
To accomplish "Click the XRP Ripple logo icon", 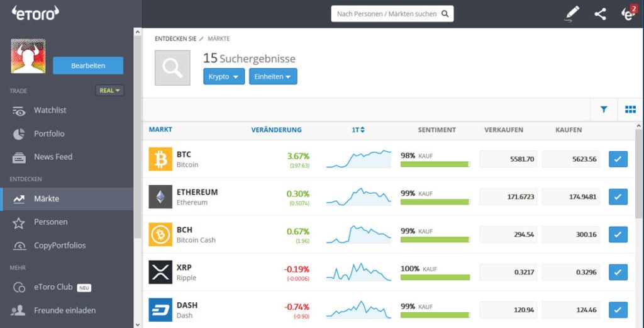I will (x=160, y=273).
